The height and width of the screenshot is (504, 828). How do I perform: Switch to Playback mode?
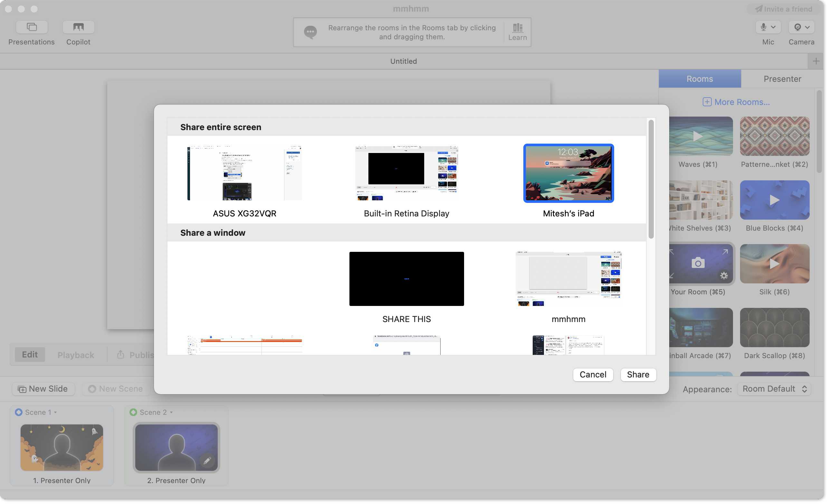point(76,355)
